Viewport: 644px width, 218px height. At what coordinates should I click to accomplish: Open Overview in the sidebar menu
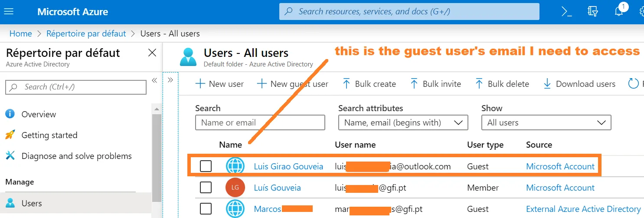[39, 114]
